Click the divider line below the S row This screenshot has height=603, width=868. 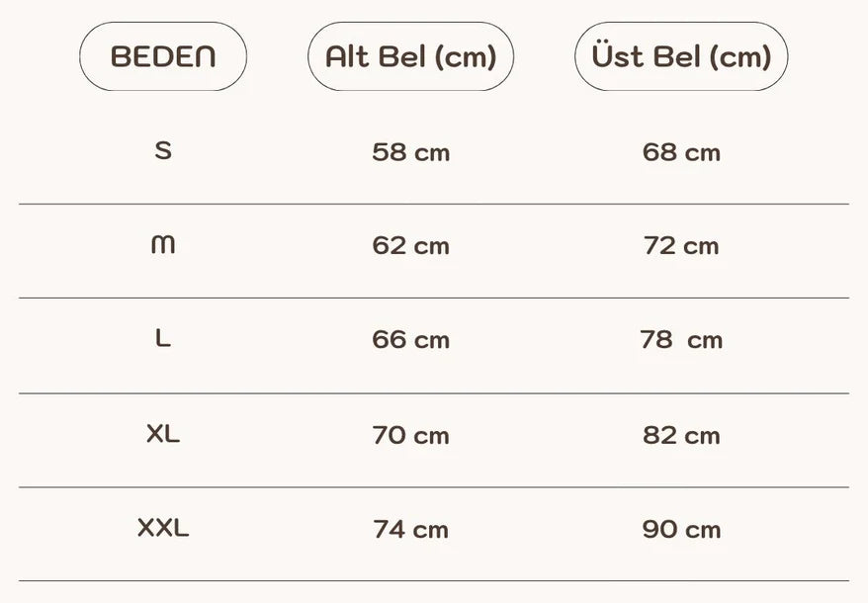click(x=434, y=205)
